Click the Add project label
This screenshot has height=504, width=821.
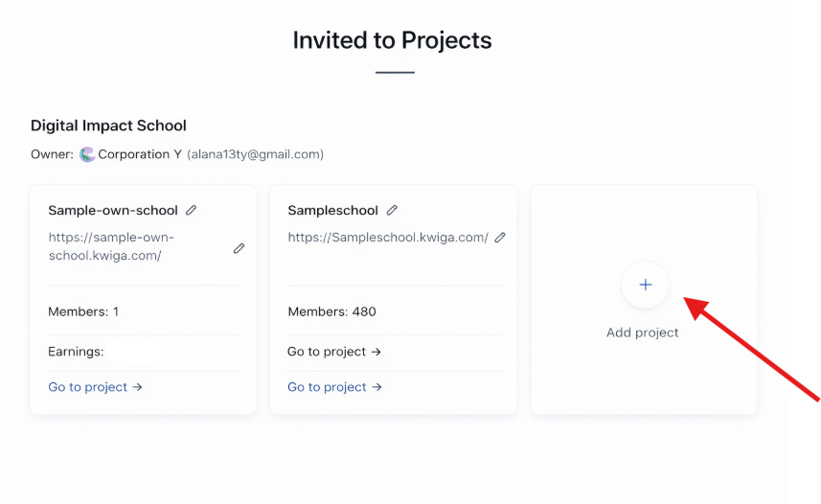pyautogui.click(x=642, y=332)
